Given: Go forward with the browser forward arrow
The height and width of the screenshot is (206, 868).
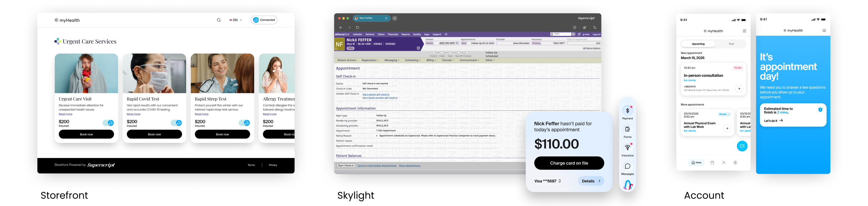Looking at the screenshot, I should [x=349, y=28].
